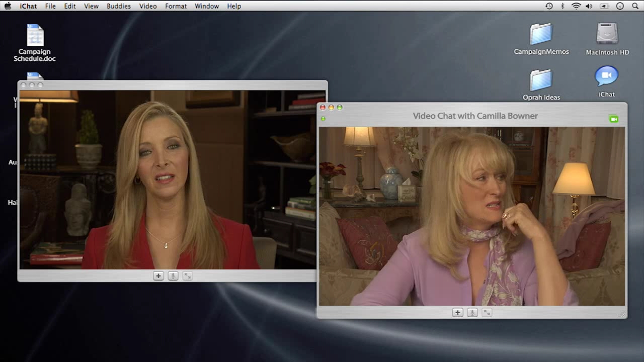Go full screen in left video window
The image size is (644, 362).
point(188,276)
